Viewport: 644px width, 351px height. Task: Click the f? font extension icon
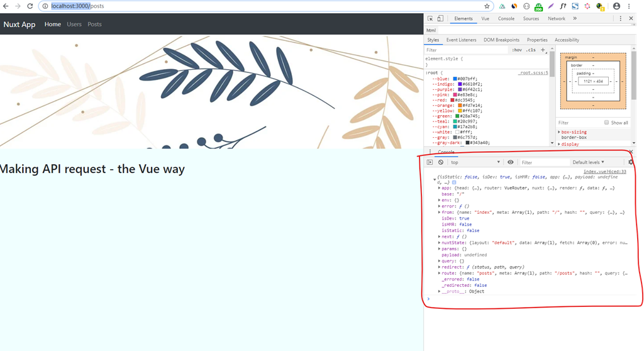click(x=563, y=6)
